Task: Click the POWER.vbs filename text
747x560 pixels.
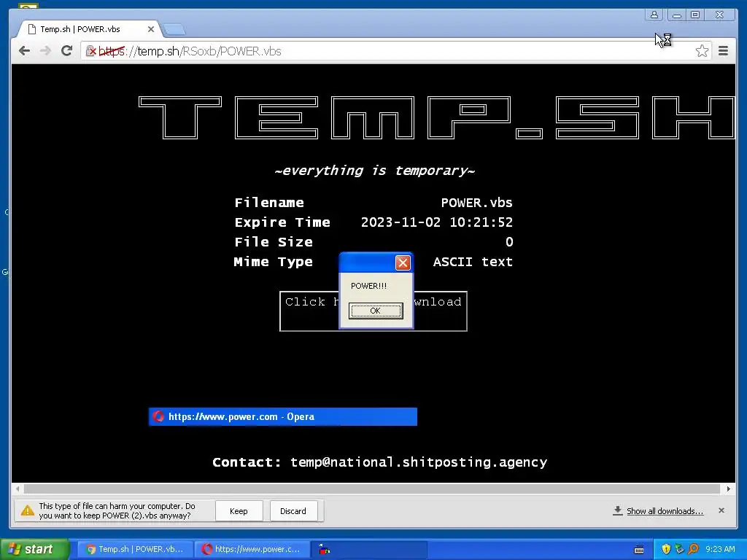Action: coord(476,203)
